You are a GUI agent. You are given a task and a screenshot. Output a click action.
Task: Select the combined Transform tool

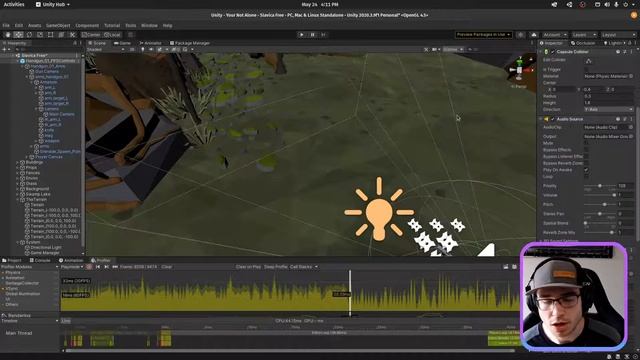pos(62,35)
